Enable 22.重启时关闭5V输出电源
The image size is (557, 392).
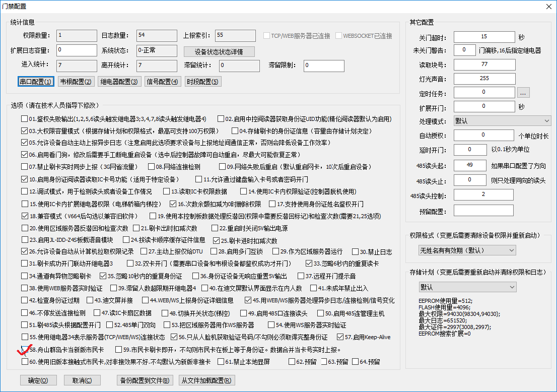[215, 228]
